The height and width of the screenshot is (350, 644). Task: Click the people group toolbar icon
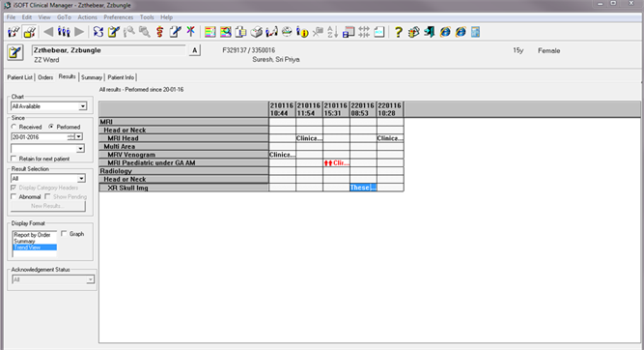pos(64,32)
